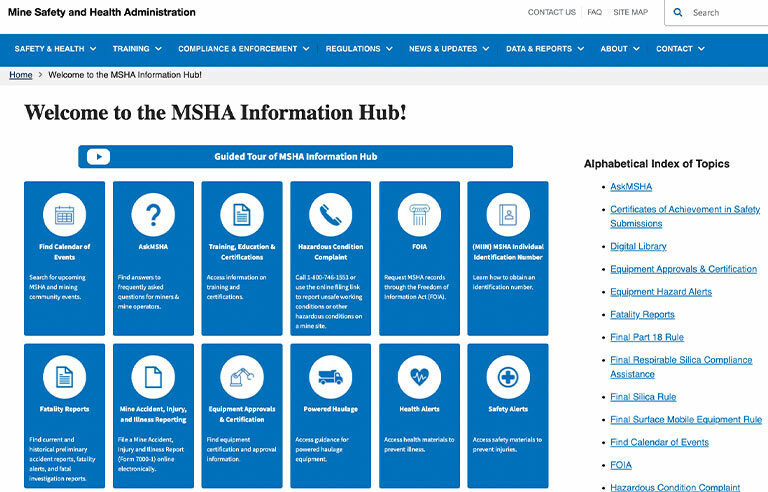Screen dimensions: 768x492
Task: Click the Powered Haulage truck icon
Action: click(331, 377)
